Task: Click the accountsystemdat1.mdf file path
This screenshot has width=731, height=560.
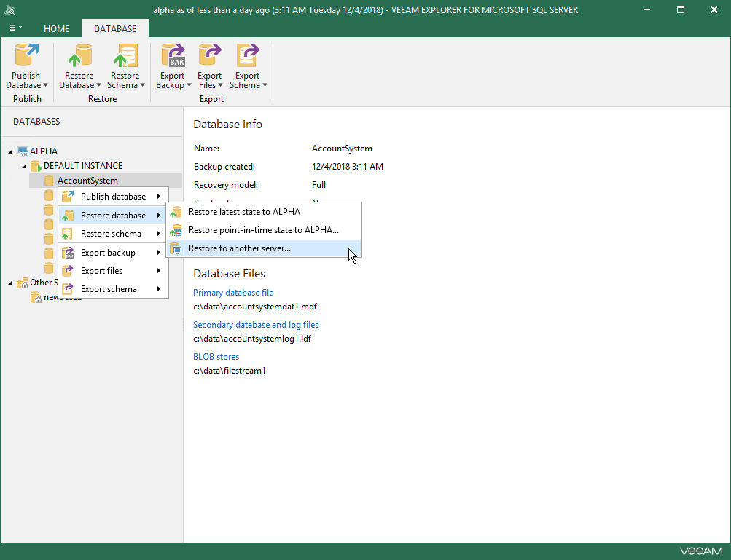Action: click(255, 307)
